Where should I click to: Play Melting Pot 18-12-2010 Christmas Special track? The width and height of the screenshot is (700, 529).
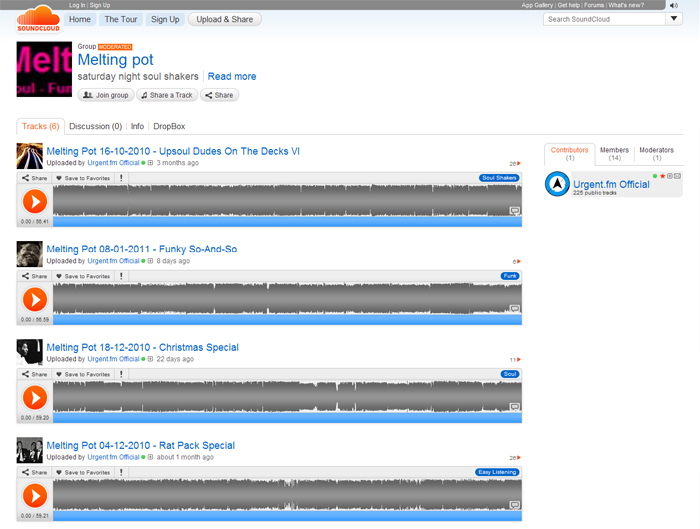pos(35,397)
